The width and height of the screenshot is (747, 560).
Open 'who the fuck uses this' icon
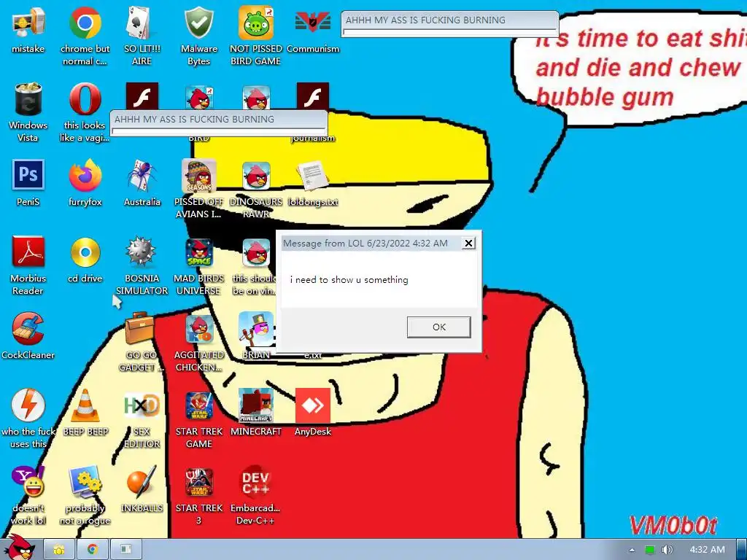(x=28, y=405)
